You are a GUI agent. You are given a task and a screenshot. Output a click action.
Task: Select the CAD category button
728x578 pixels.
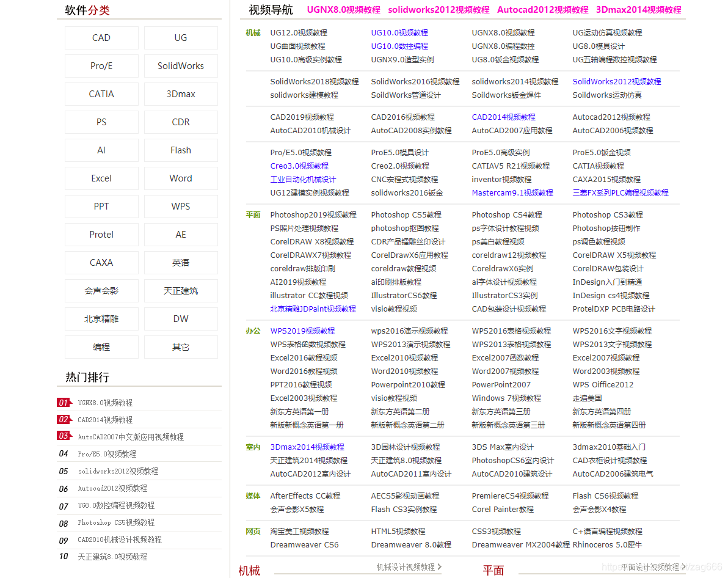(x=101, y=37)
